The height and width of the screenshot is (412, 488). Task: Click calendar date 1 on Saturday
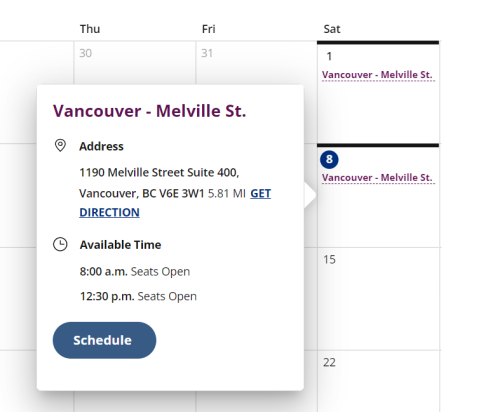coord(329,56)
